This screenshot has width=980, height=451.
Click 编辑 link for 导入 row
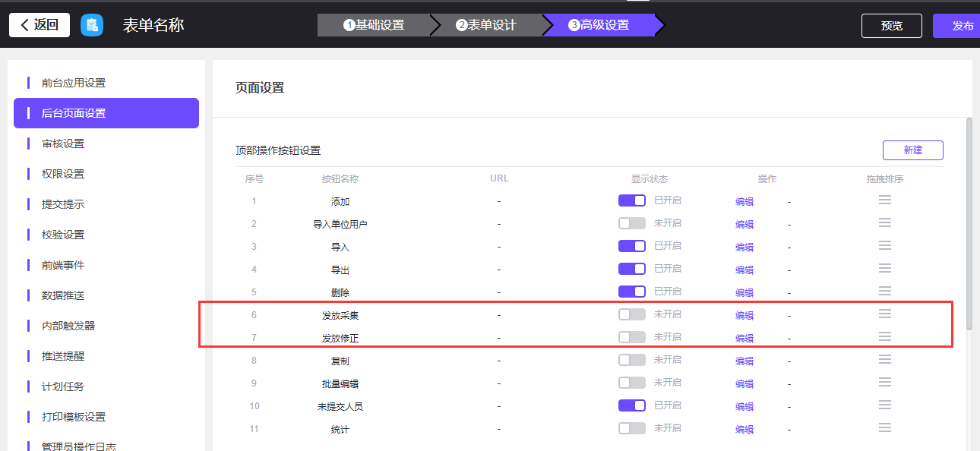744,248
